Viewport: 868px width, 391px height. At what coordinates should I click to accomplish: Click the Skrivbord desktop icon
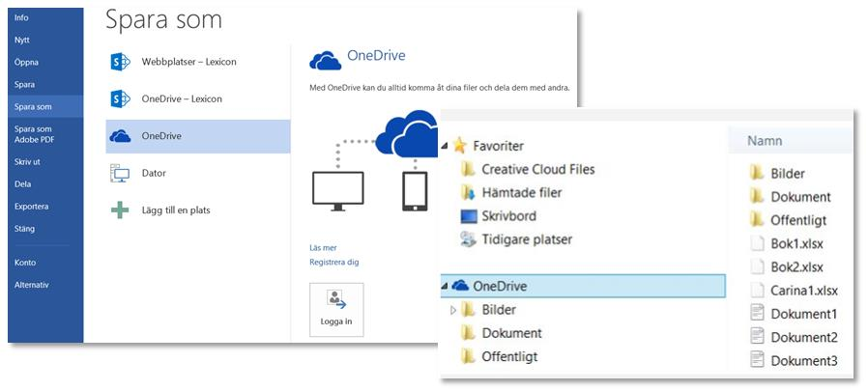tap(469, 216)
